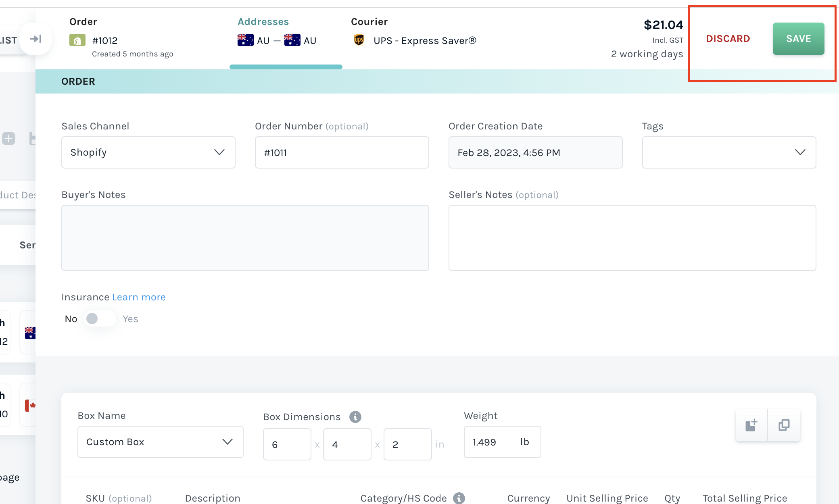Click the origin AU flag under Addresses

(245, 40)
